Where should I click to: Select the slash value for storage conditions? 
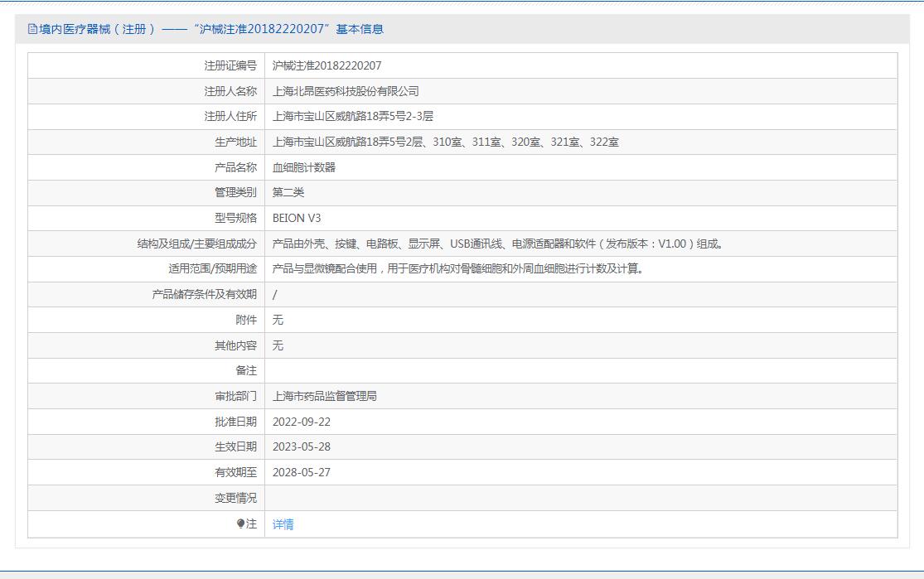pyautogui.click(x=274, y=295)
